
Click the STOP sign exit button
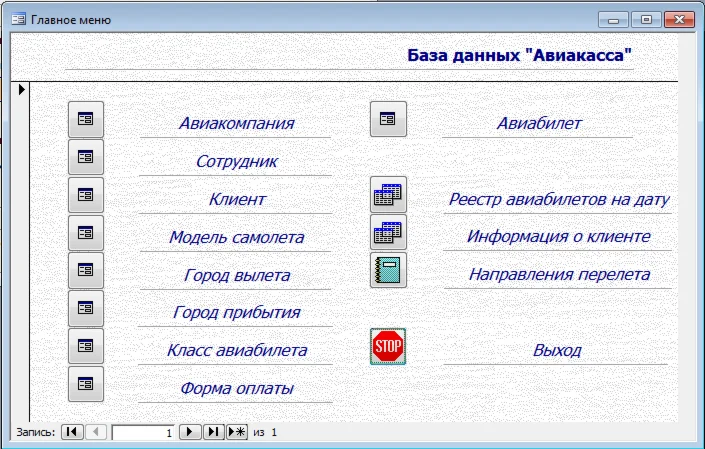pos(388,346)
